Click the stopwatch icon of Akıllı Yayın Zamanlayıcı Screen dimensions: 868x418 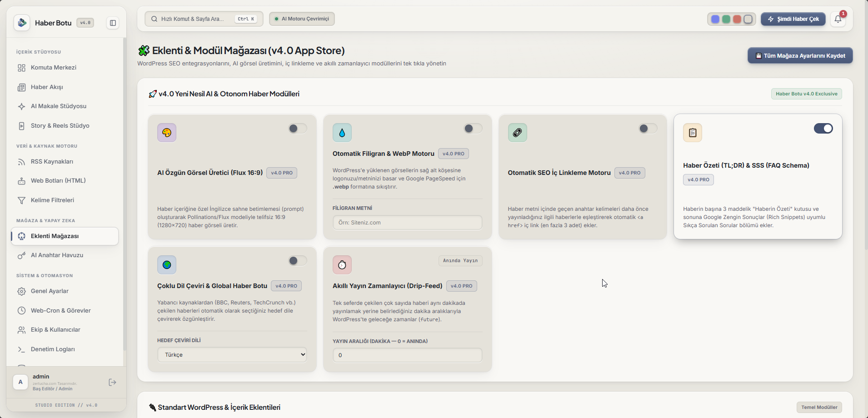342,265
